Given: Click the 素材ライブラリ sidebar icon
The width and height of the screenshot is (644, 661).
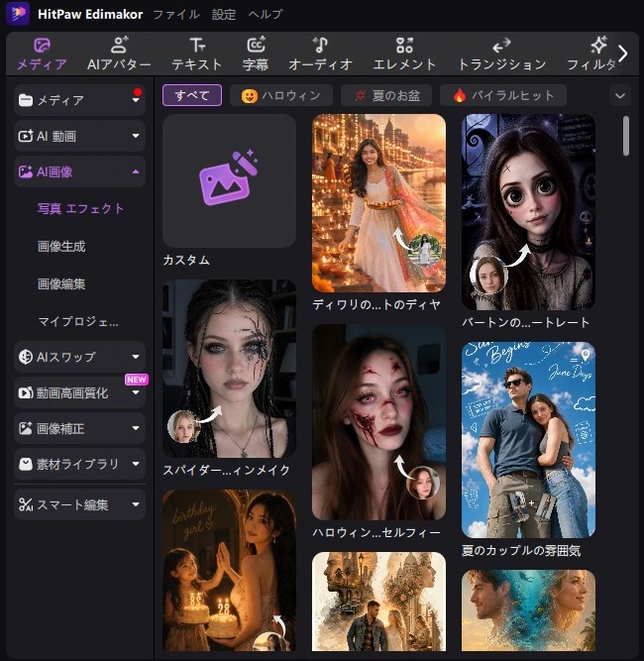Looking at the screenshot, I should click(26, 464).
